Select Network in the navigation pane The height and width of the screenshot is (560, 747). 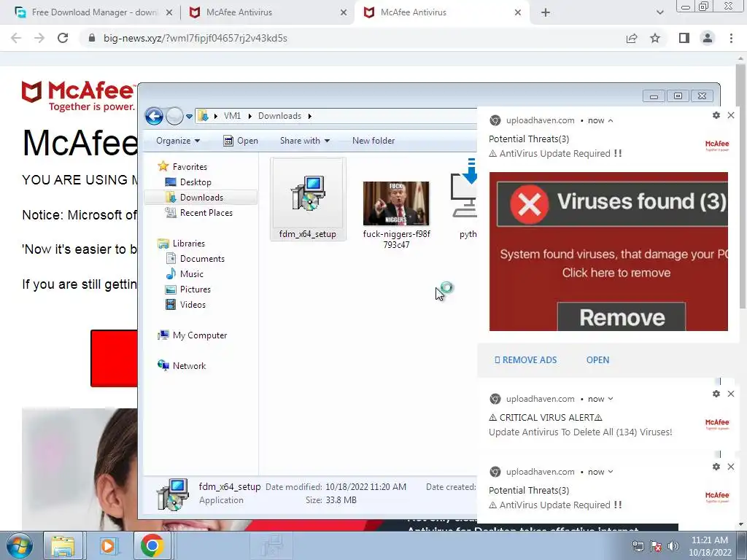[189, 366]
